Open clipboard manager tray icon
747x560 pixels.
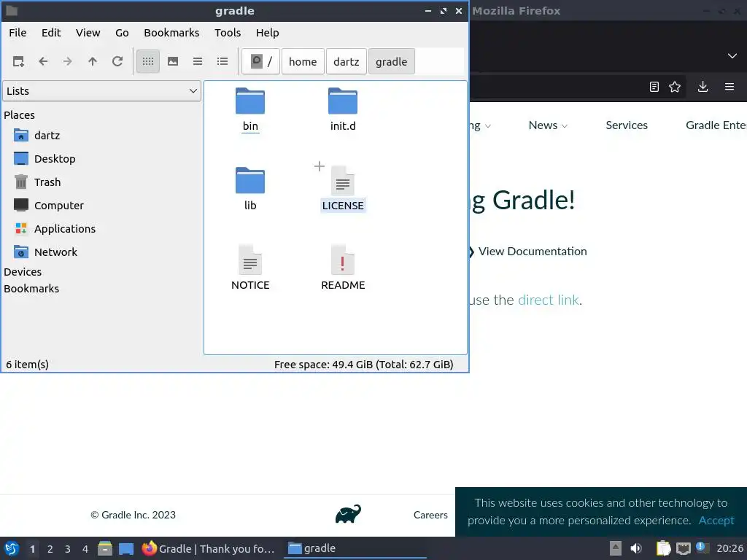(x=663, y=548)
